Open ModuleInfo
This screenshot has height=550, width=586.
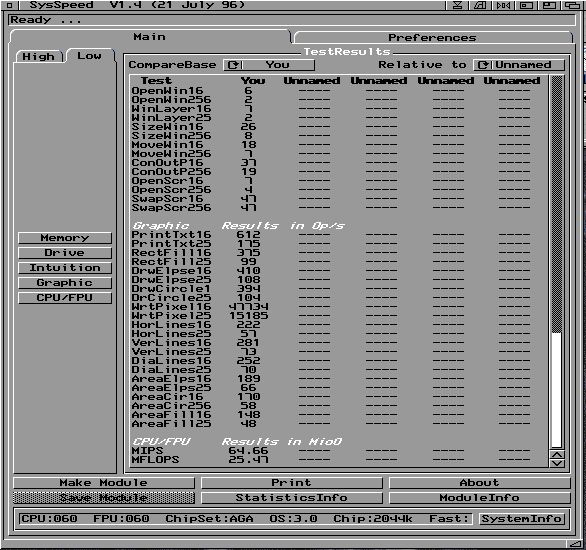coord(480,498)
